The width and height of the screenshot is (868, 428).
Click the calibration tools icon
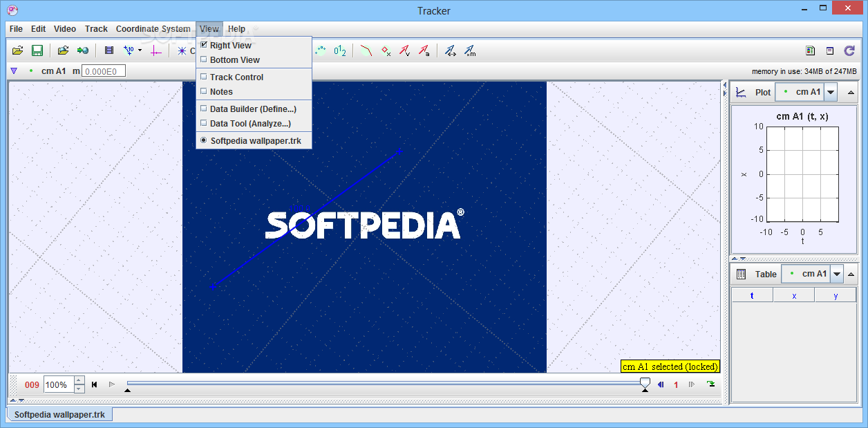(x=129, y=50)
